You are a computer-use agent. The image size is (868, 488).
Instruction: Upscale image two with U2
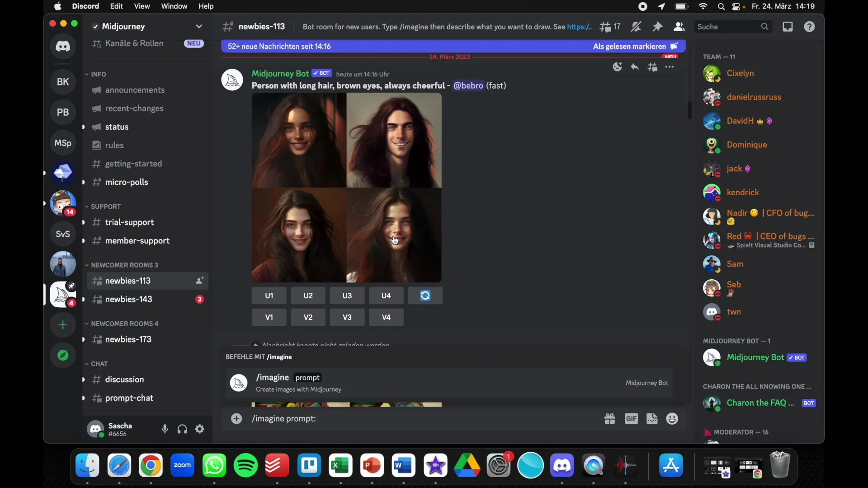(x=308, y=296)
